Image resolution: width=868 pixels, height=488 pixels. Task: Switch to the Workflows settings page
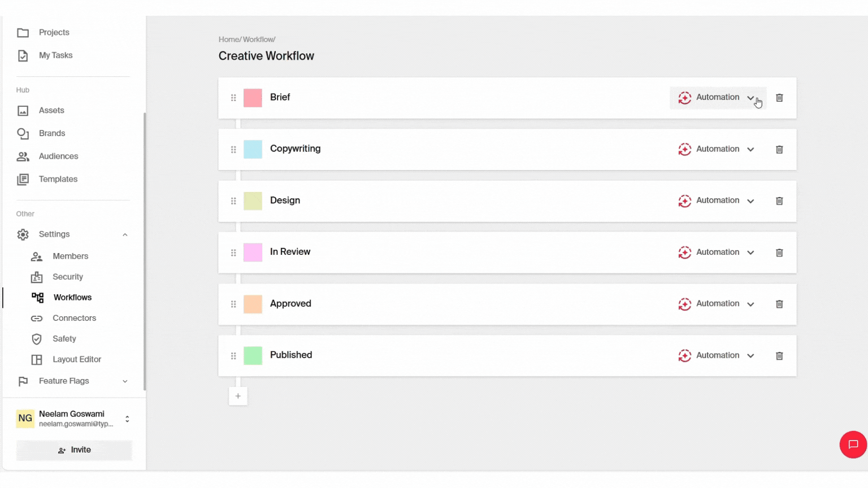pyautogui.click(x=72, y=297)
